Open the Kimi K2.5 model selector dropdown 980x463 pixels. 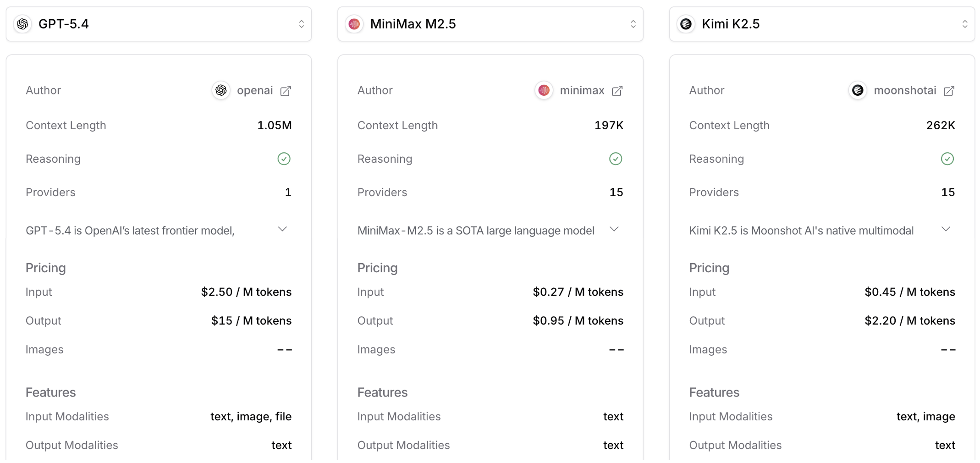pos(822,24)
